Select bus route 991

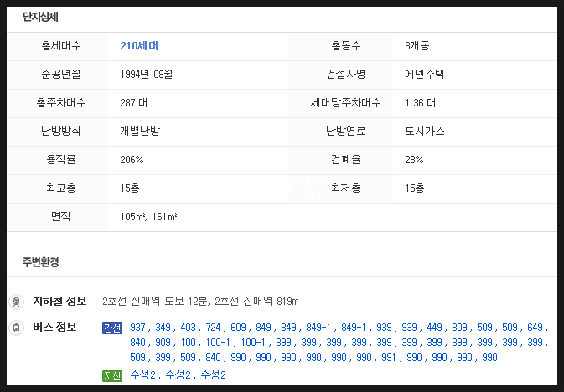389,358
